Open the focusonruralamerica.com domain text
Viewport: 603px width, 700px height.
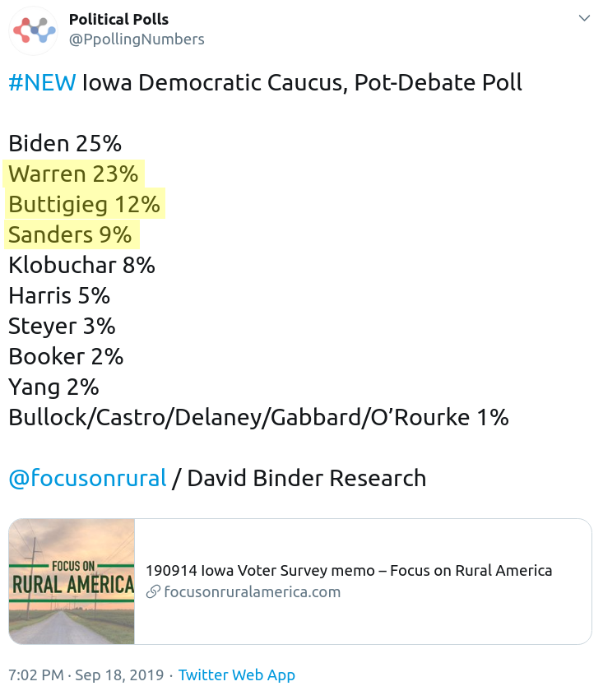(x=253, y=592)
